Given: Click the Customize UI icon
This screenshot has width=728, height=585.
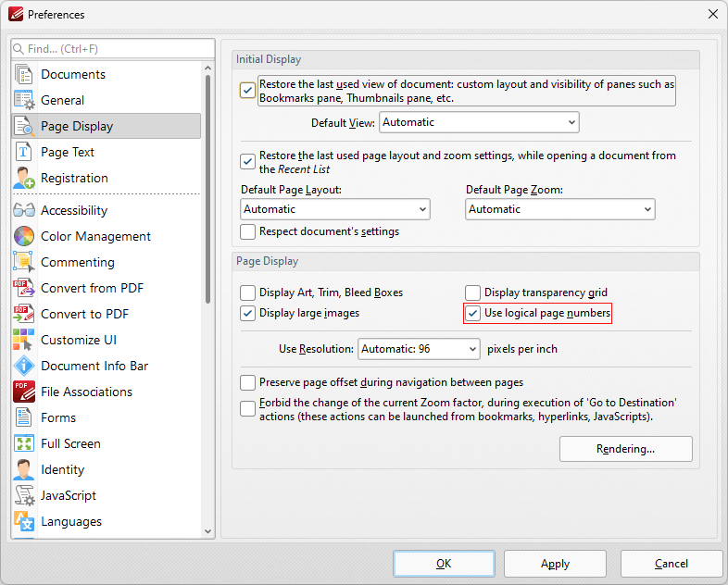Looking at the screenshot, I should tap(24, 340).
